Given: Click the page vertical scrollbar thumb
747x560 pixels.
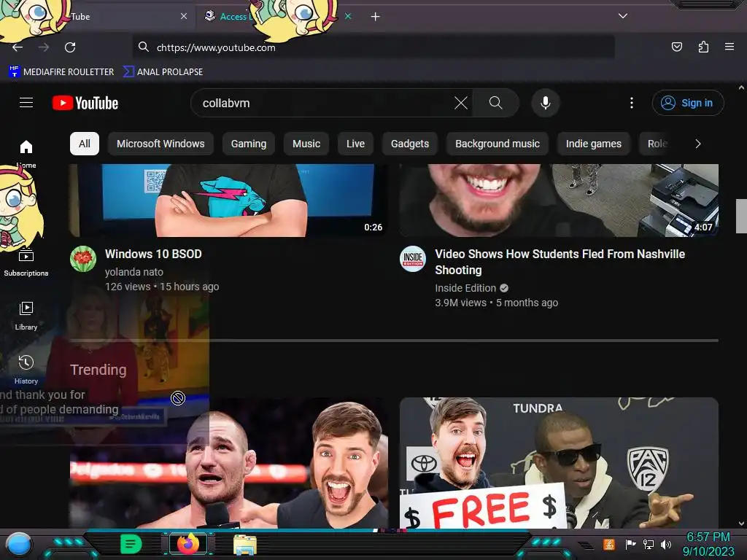Looking at the screenshot, I should [x=741, y=217].
